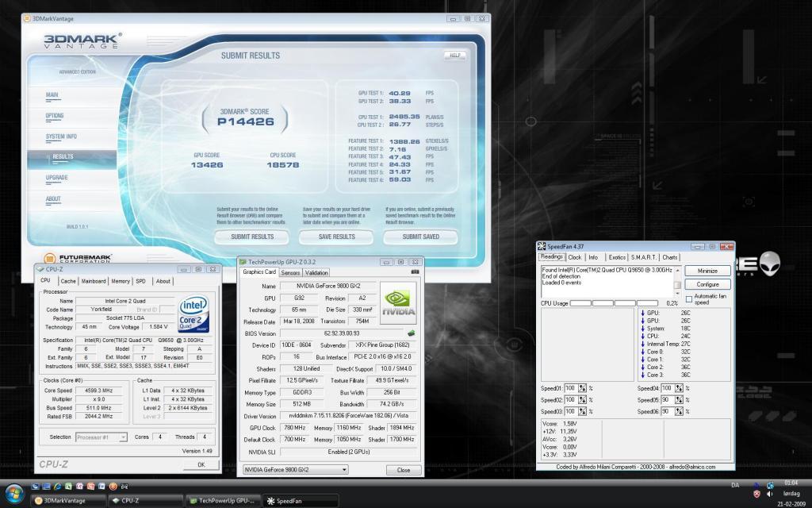Open the volume speaker tray icon
812x508 pixels.
point(769,494)
